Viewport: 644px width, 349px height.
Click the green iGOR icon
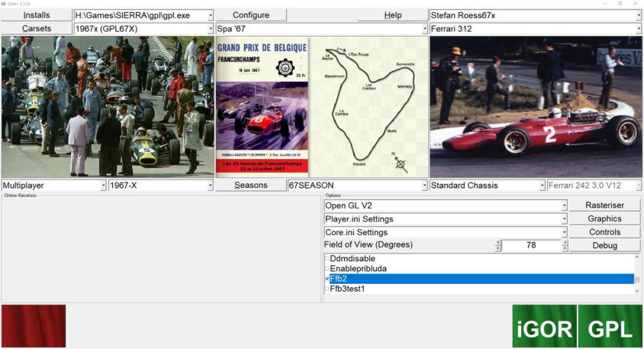pyautogui.click(x=544, y=326)
